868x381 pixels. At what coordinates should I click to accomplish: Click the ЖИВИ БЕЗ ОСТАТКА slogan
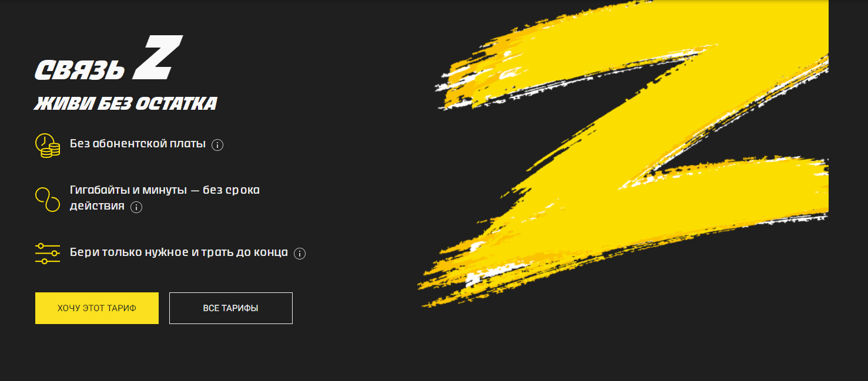coord(126,104)
